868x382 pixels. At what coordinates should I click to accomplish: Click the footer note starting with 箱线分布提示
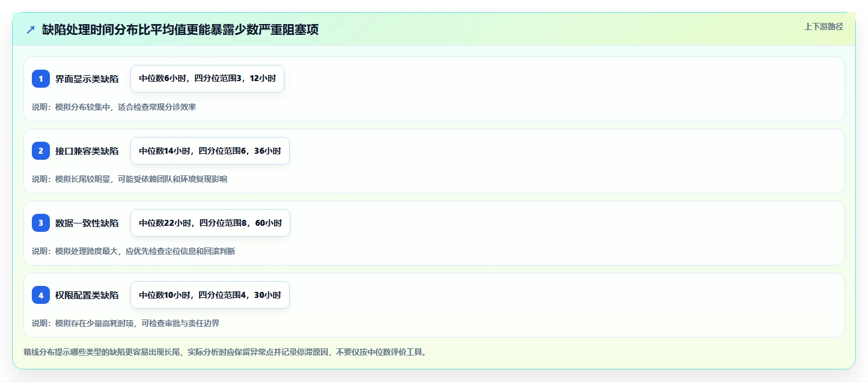click(225, 352)
